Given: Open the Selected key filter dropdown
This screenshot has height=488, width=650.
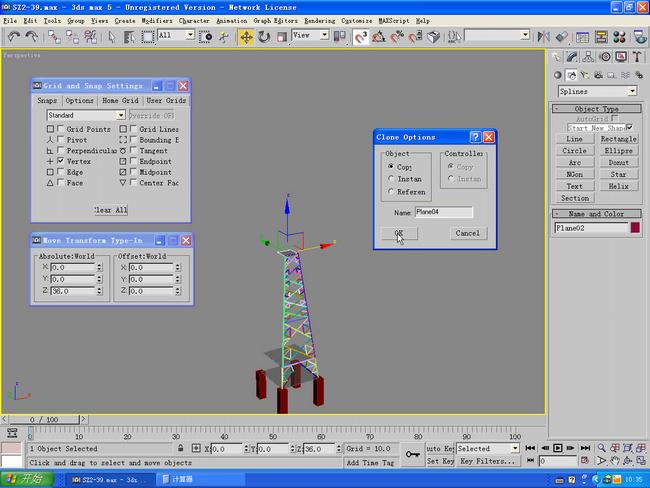Looking at the screenshot, I should [x=515, y=448].
